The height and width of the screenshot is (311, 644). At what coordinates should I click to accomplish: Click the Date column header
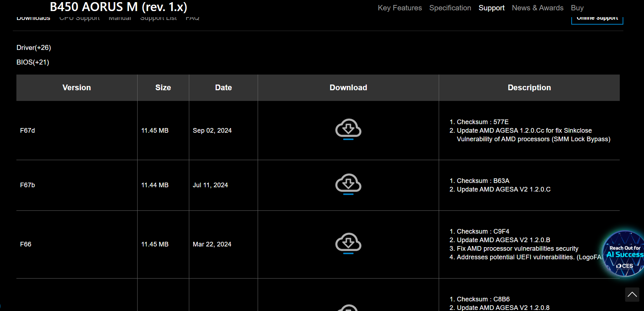(x=223, y=88)
